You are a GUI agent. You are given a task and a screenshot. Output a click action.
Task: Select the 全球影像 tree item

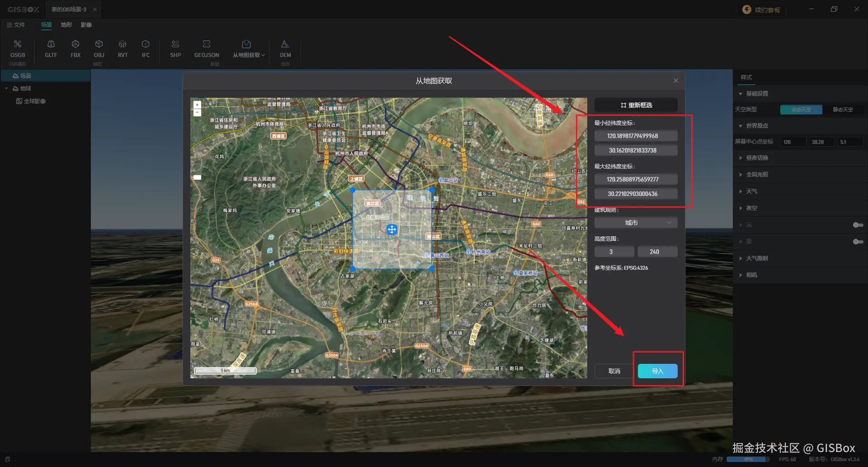coord(35,101)
